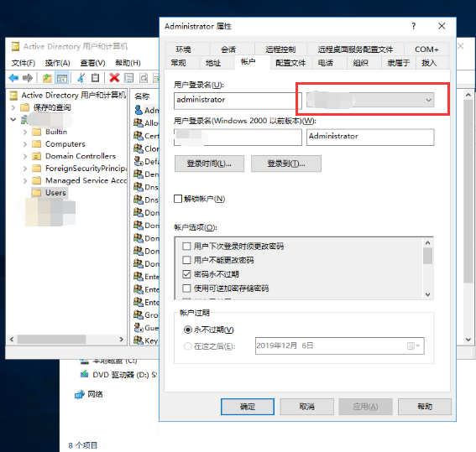
Task: Click the 登录时间(L)... button
Action: coord(209,164)
